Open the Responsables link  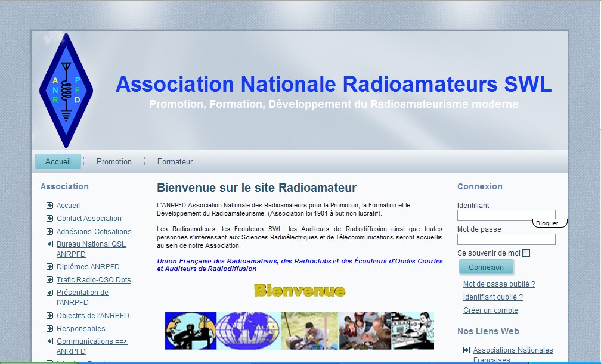tap(81, 328)
